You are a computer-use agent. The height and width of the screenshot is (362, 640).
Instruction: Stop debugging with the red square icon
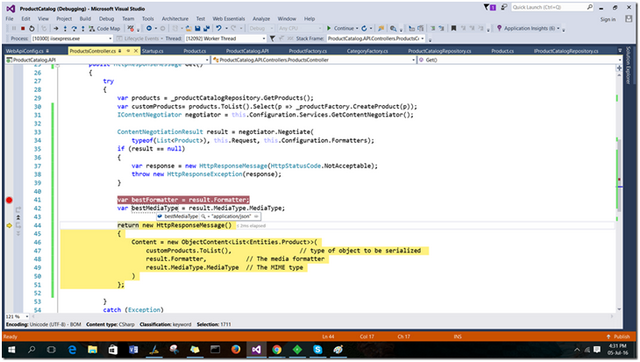22,29
